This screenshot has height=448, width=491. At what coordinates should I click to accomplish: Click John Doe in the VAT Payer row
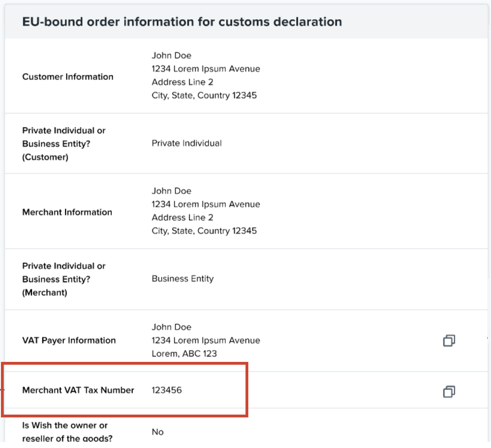pos(171,327)
